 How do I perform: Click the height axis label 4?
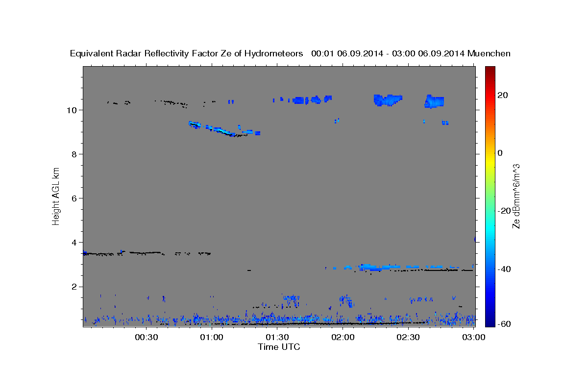tap(74, 242)
